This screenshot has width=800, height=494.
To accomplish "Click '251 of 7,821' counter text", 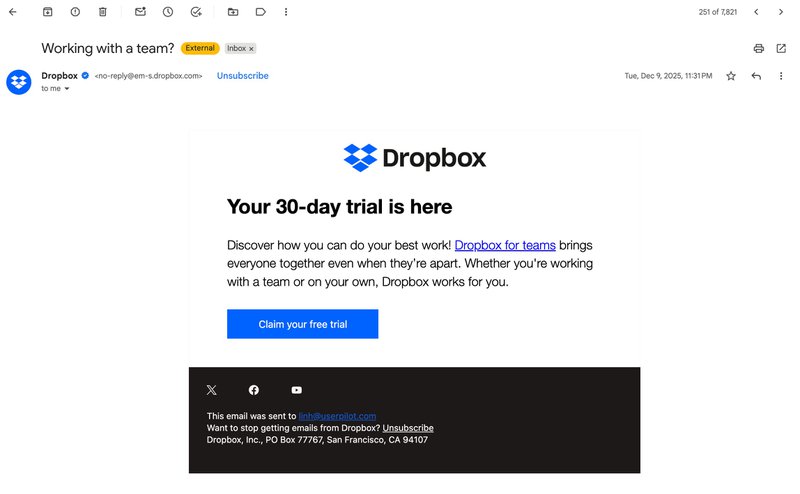I will pyautogui.click(x=718, y=12).
